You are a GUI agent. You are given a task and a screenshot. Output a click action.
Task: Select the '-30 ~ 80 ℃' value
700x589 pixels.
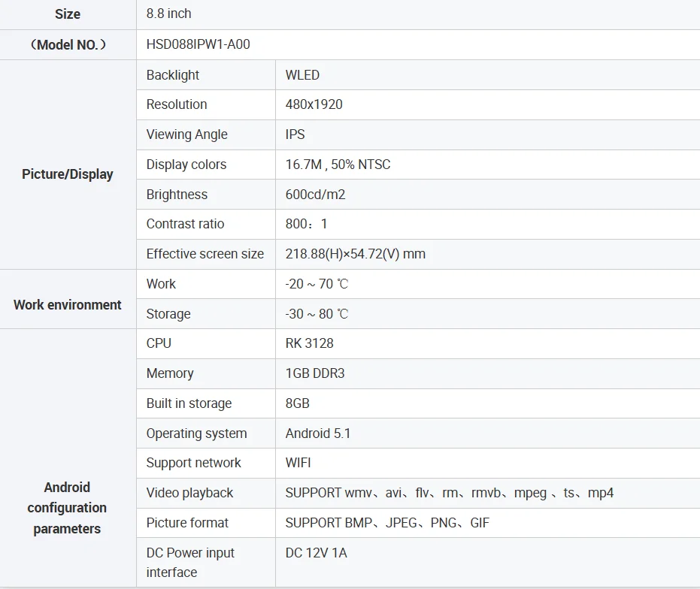(317, 314)
